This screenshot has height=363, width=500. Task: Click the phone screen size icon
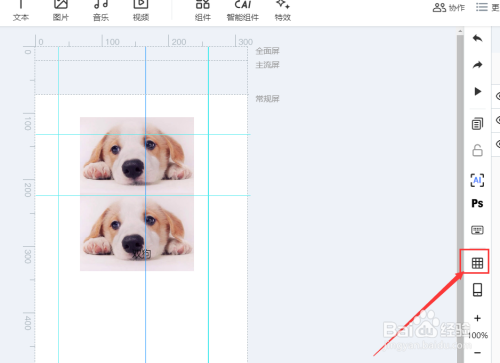(477, 290)
